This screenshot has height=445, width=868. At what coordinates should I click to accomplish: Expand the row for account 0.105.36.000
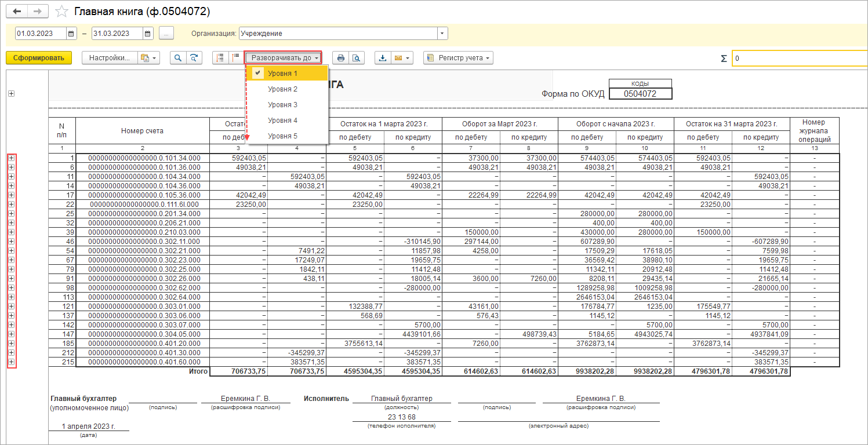[12, 195]
